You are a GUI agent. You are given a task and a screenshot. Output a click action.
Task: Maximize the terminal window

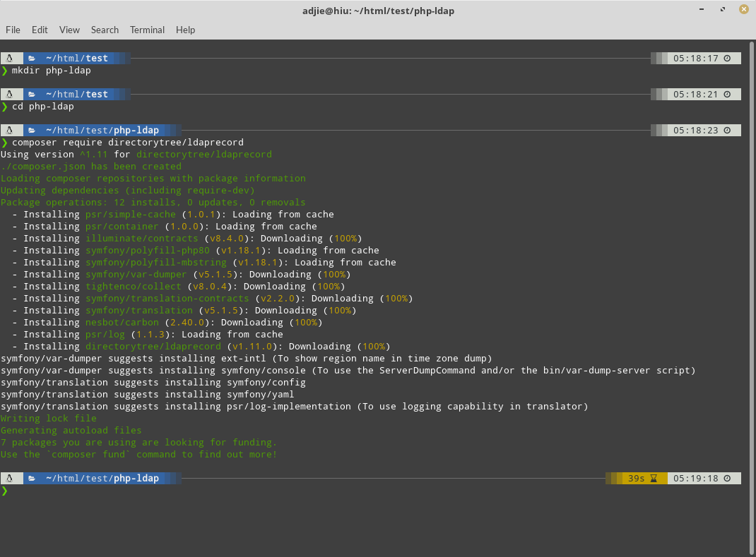pos(723,10)
